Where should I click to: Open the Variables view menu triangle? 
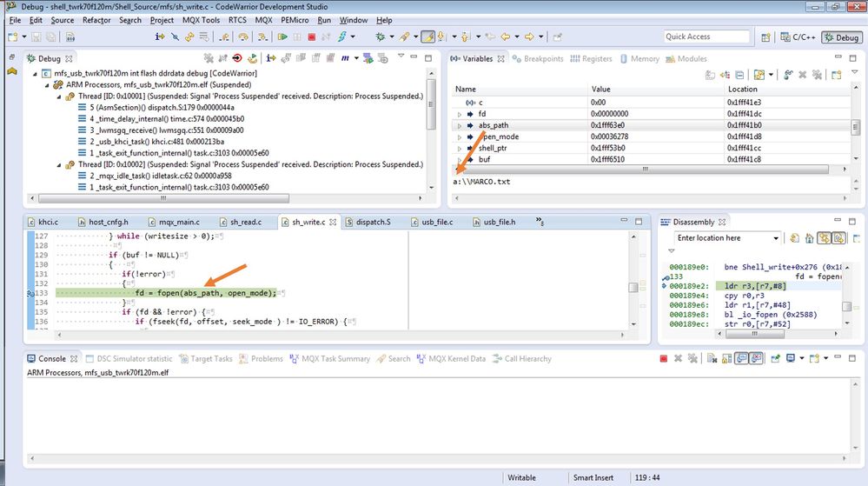pyautogui.click(x=854, y=72)
